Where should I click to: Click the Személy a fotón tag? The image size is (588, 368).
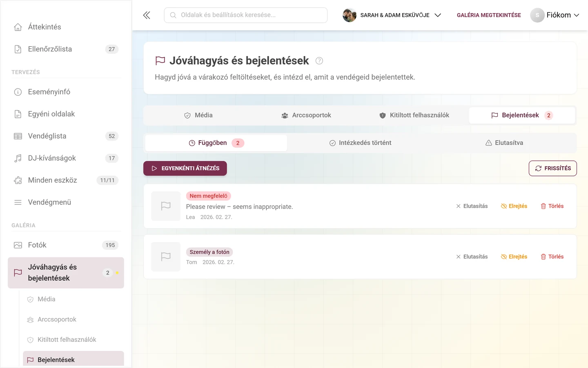tap(209, 252)
